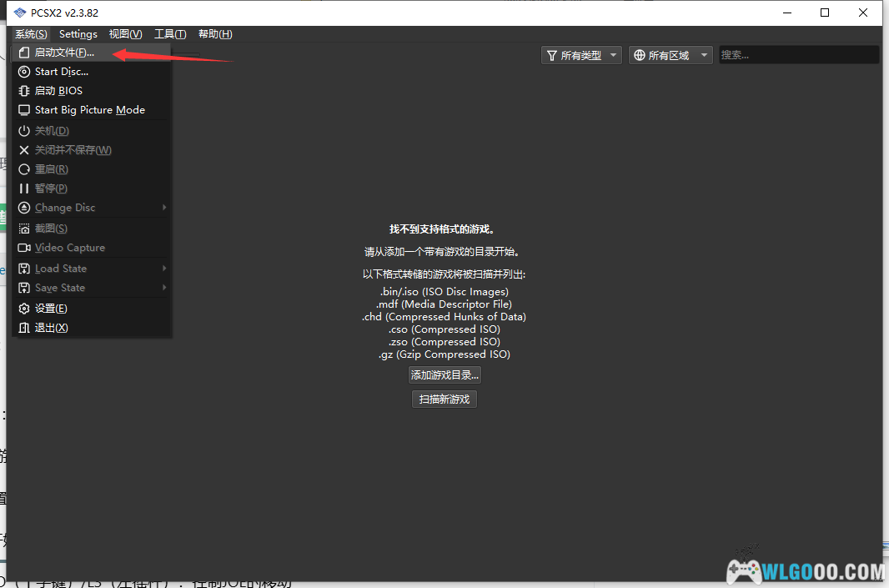Click the globe icon on region filter

coord(640,55)
